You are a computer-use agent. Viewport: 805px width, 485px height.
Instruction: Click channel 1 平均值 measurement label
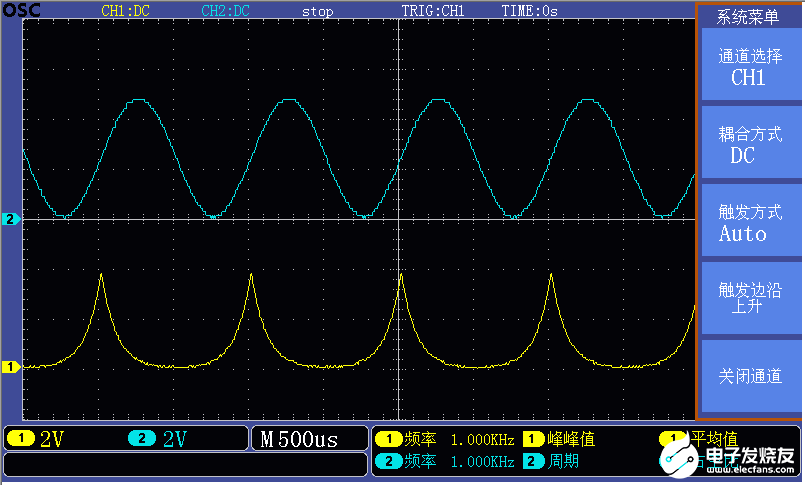tap(714, 439)
